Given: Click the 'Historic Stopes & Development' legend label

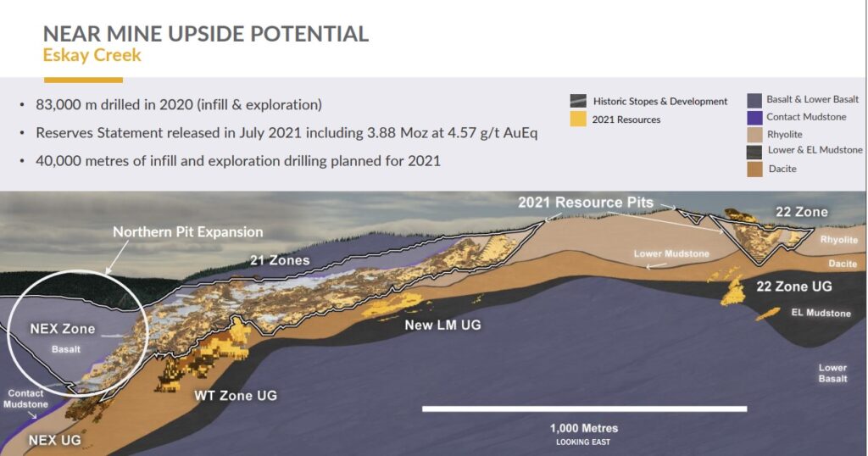Looking at the screenshot, I should (660, 101).
